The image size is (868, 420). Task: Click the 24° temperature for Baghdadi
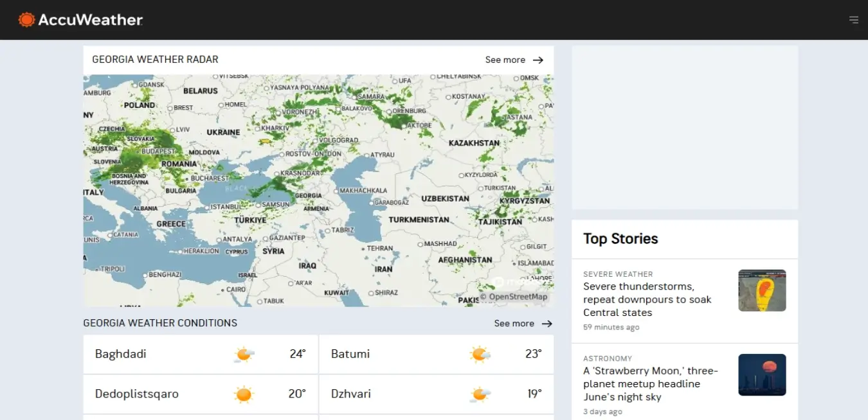coord(298,354)
